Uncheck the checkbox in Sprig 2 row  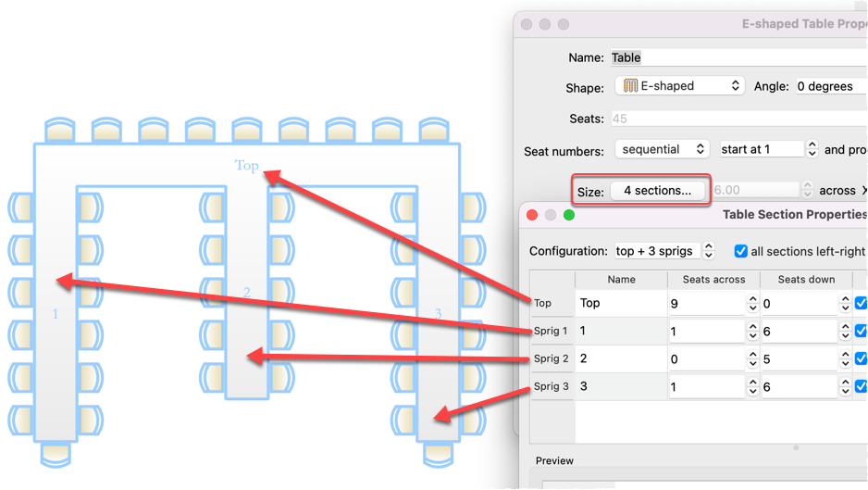[862, 358]
